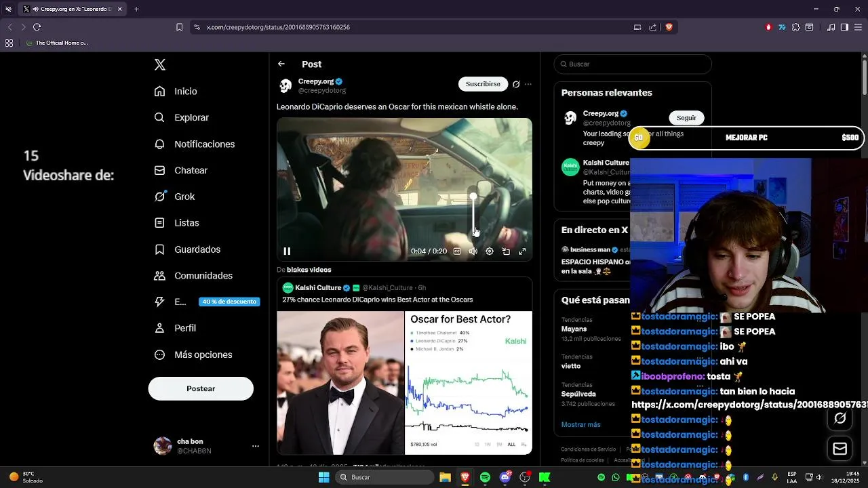Open the Leonardo DiCaprio quoted image

click(340, 383)
